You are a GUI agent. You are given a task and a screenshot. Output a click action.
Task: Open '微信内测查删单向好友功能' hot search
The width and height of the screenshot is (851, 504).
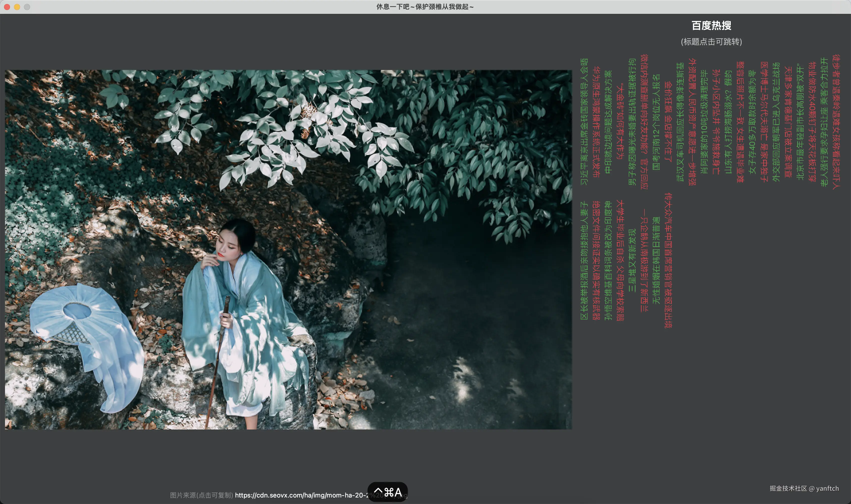coord(644,121)
